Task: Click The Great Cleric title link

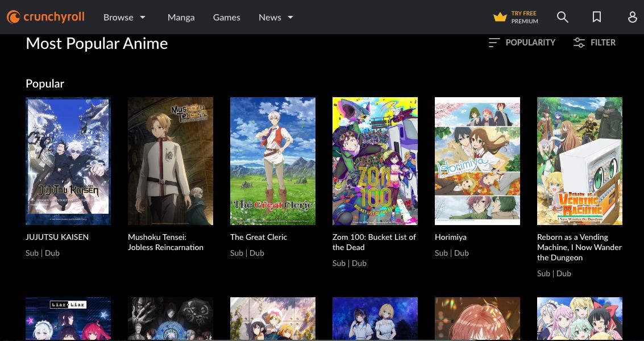Action: (259, 237)
